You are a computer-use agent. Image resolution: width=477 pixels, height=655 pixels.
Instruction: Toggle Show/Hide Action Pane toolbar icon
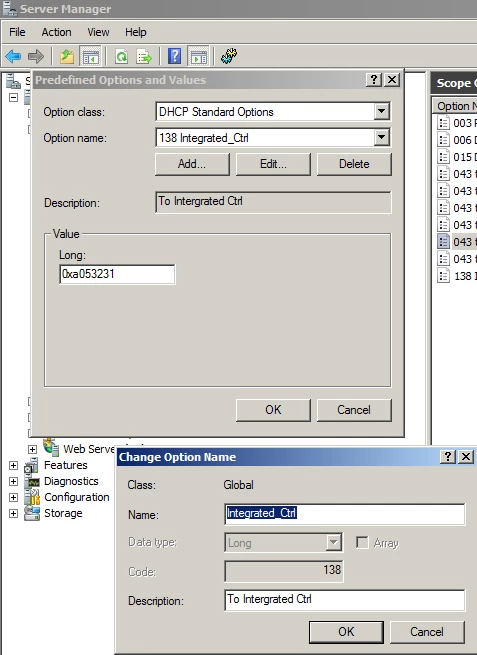(198, 56)
